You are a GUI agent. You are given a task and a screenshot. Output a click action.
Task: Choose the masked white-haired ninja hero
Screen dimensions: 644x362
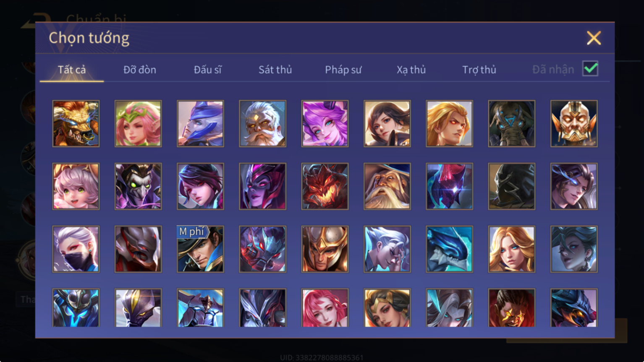[x=76, y=249]
